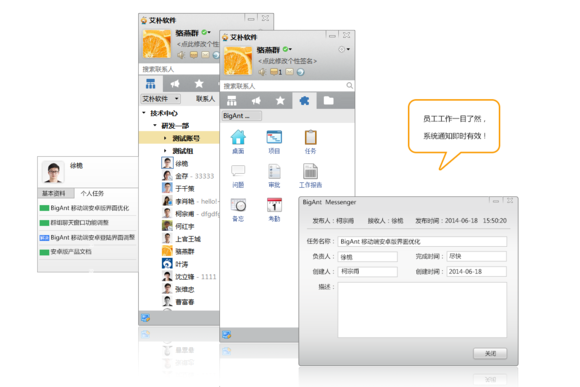Click 徐艳's profile photo in the left panel
This screenshot has width=580, height=387.
[53, 172]
